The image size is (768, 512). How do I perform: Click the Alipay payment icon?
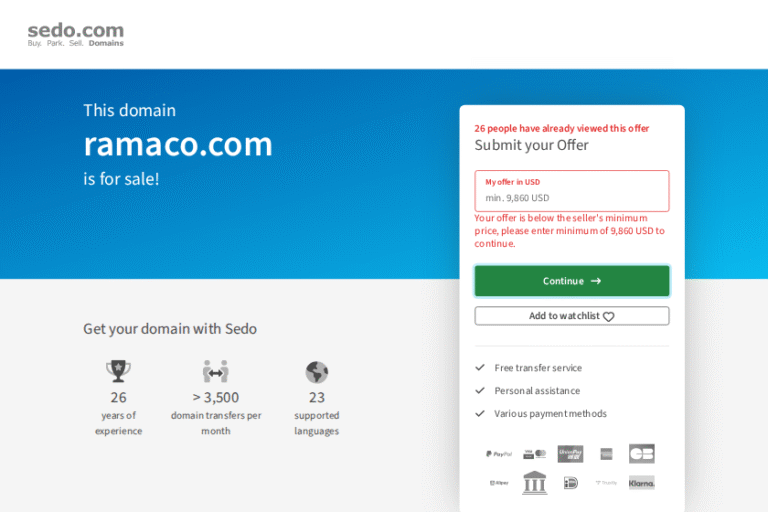pos(499,483)
